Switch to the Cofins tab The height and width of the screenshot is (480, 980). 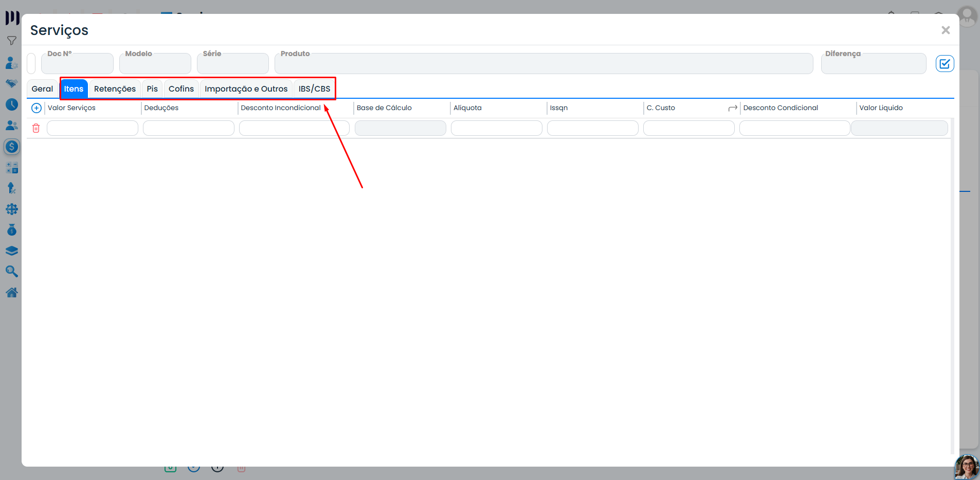181,88
